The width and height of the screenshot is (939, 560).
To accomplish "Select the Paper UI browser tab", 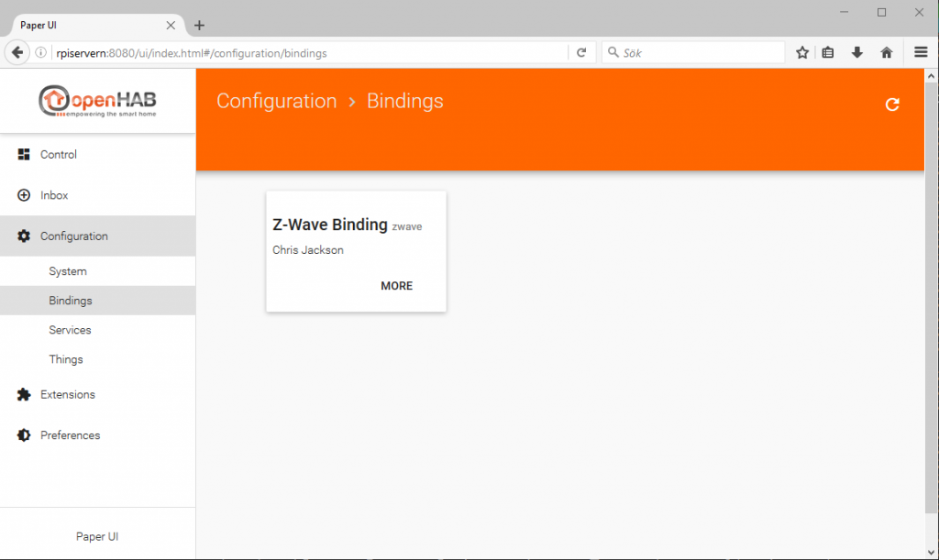I will tap(97, 25).
